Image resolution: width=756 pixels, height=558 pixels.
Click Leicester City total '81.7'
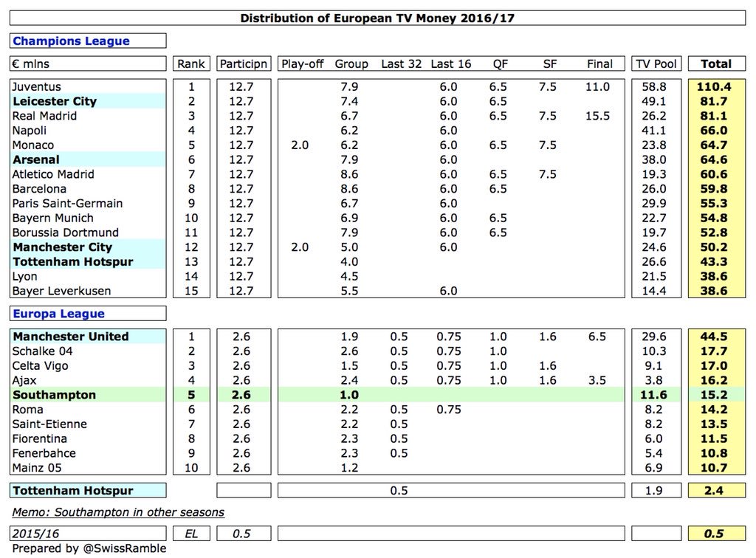point(714,101)
